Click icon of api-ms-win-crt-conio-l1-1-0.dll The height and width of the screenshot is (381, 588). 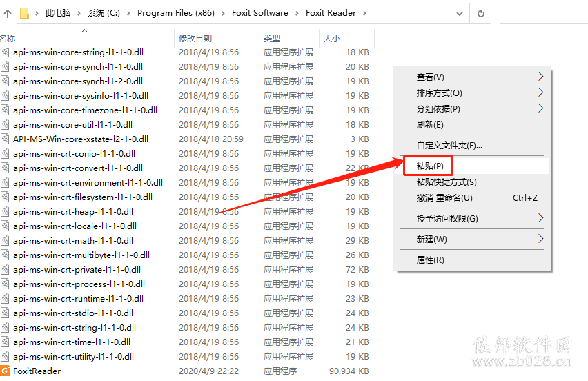click(x=5, y=154)
